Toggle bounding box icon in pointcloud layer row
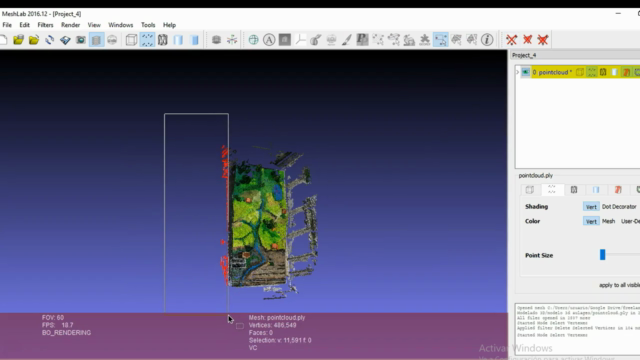 pyautogui.click(x=580, y=72)
